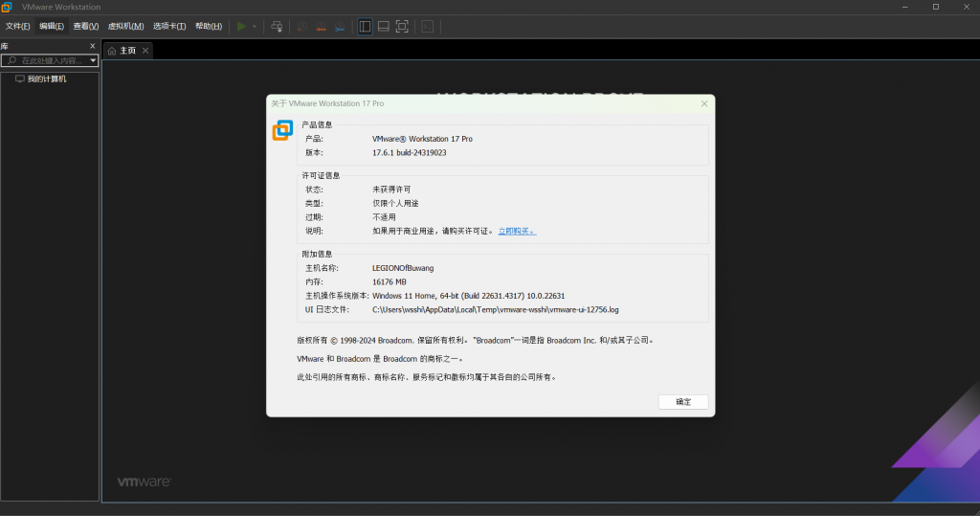This screenshot has width=980, height=516.
Task: Toggle the thumbnail bar view icon
Action: coord(384,26)
